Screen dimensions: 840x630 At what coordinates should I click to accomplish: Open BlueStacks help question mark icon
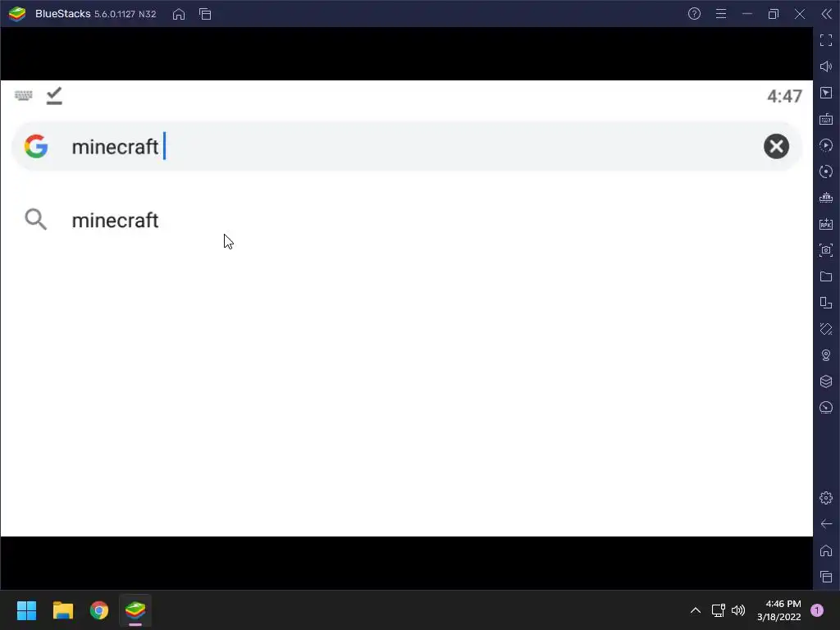(x=694, y=14)
